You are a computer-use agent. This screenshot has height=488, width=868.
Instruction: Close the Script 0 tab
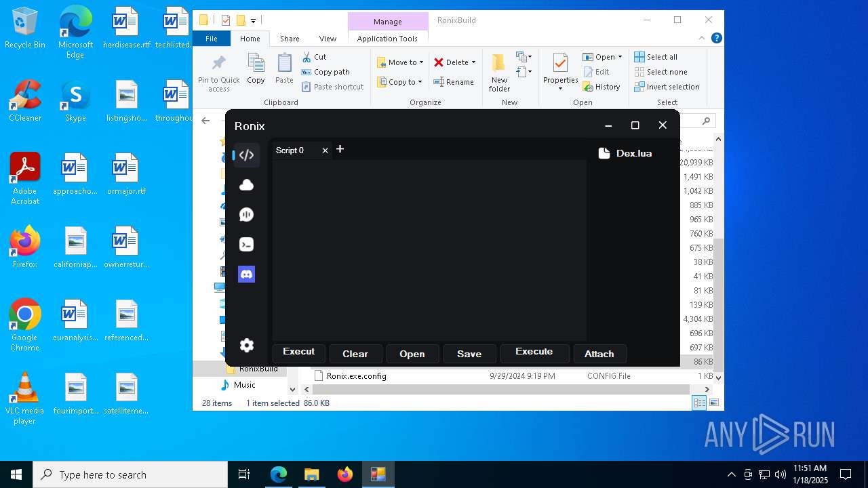click(x=325, y=150)
